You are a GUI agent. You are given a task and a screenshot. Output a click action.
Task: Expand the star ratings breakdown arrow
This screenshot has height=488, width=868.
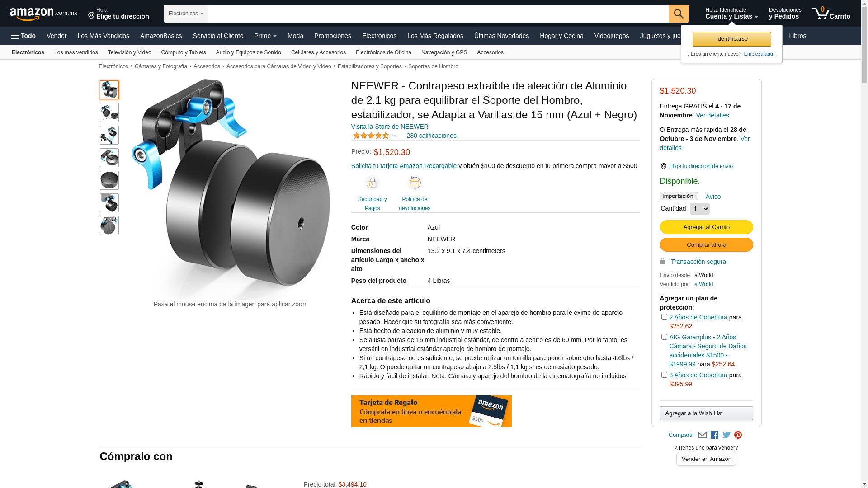pyautogui.click(x=395, y=136)
